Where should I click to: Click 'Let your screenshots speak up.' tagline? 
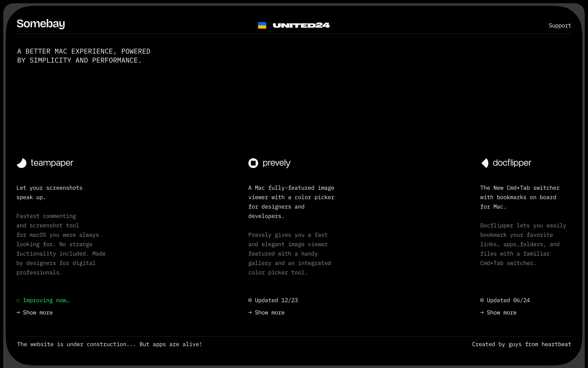pos(50,193)
